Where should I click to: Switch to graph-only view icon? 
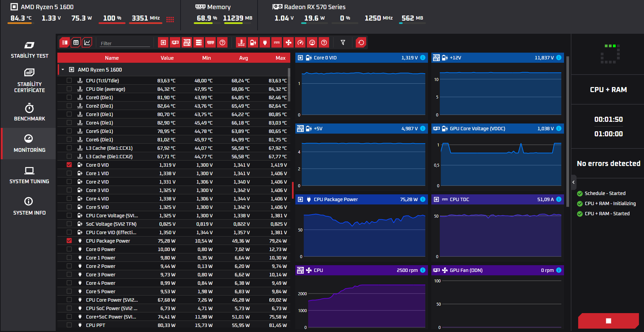pyautogui.click(x=87, y=43)
